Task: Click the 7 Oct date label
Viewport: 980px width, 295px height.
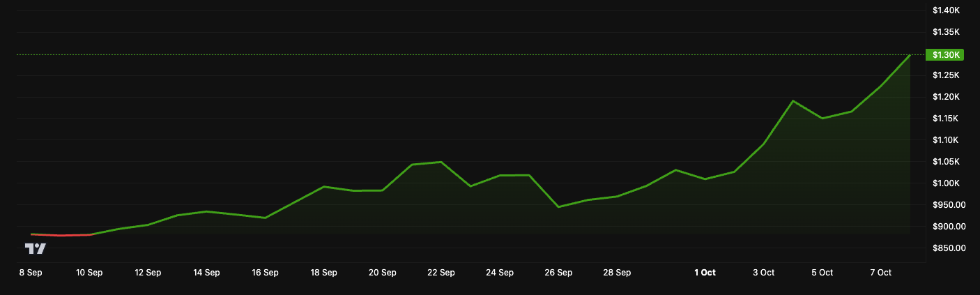Action: [x=880, y=273]
